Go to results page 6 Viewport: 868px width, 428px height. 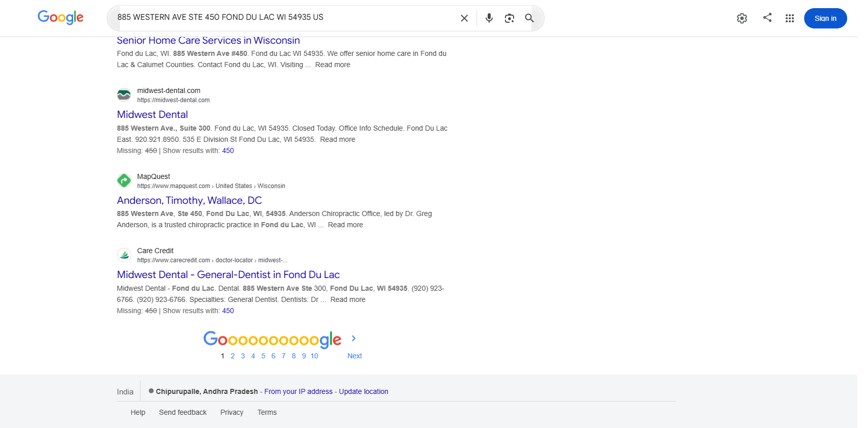274,356
